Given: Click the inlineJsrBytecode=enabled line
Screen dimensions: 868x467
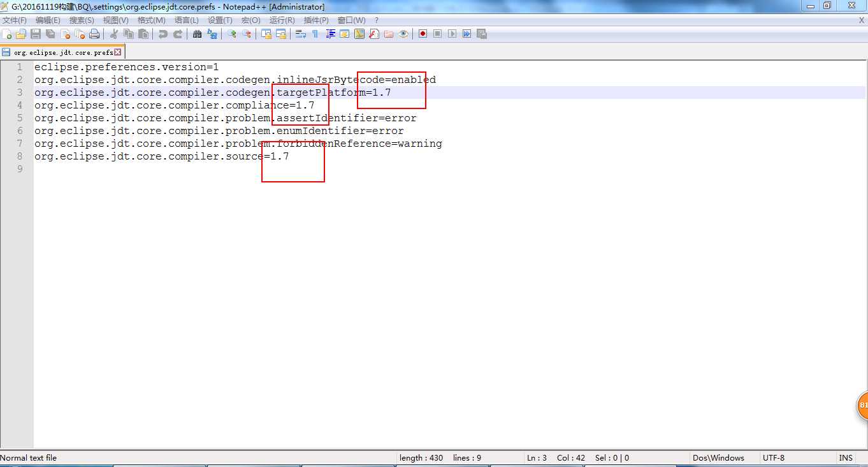Looking at the screenshot, I should tap(235, 80).
